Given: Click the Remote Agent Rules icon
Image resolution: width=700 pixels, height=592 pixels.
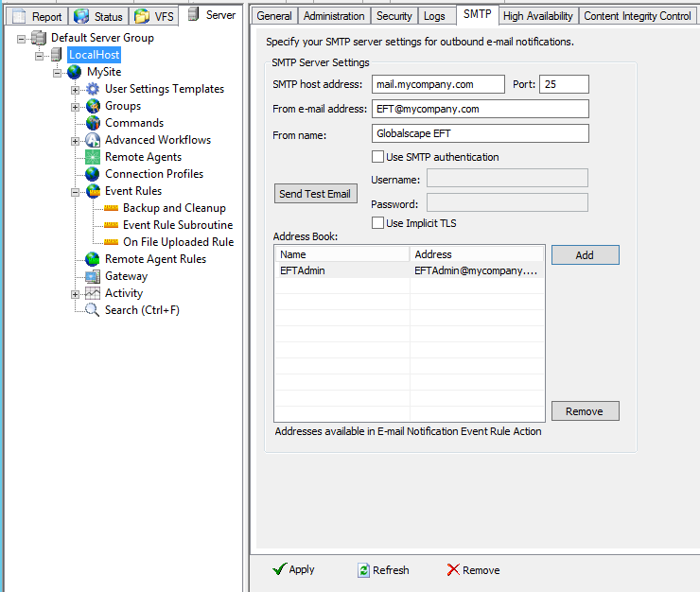Looking at the screenshot, I should tap(93, 259).
